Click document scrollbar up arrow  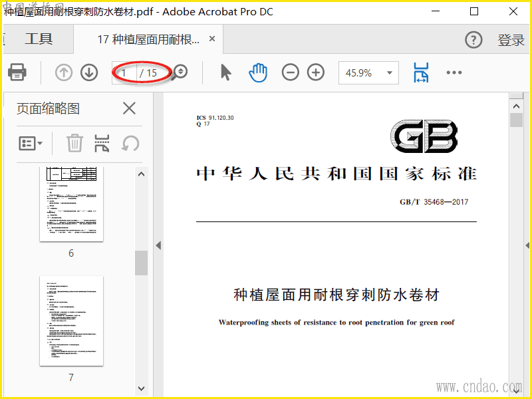(x=517, y=106)
